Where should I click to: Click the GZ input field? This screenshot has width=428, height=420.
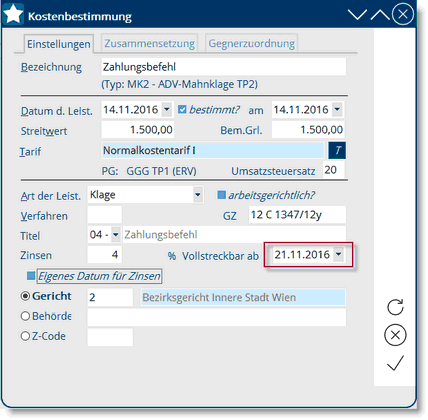tap(297, 215)
